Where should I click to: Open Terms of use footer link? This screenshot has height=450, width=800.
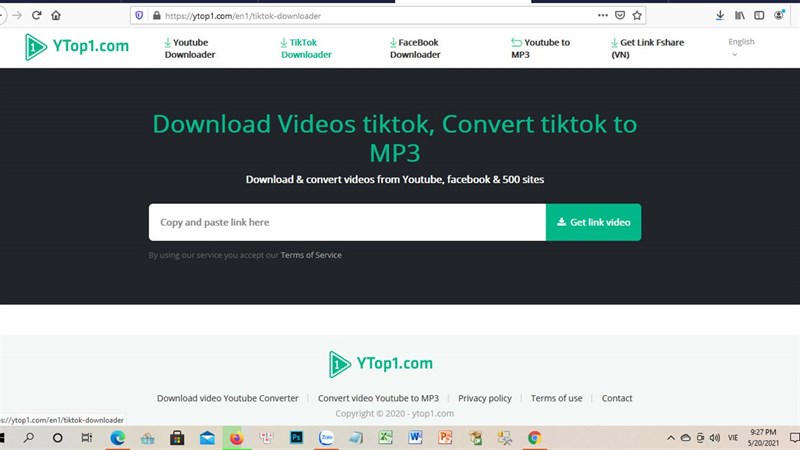coord(556,398)
